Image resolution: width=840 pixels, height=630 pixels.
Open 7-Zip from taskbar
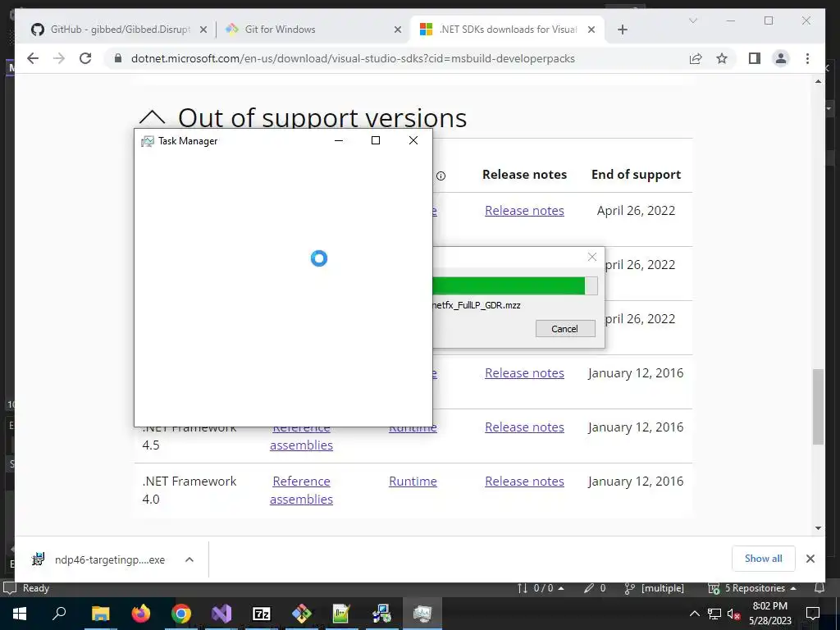tap(262, 614)
